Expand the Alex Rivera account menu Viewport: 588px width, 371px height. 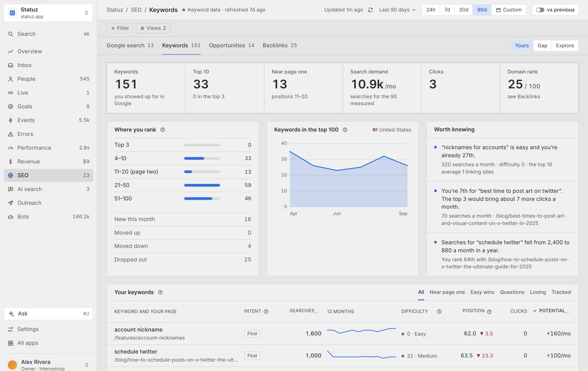click(49, 365)
